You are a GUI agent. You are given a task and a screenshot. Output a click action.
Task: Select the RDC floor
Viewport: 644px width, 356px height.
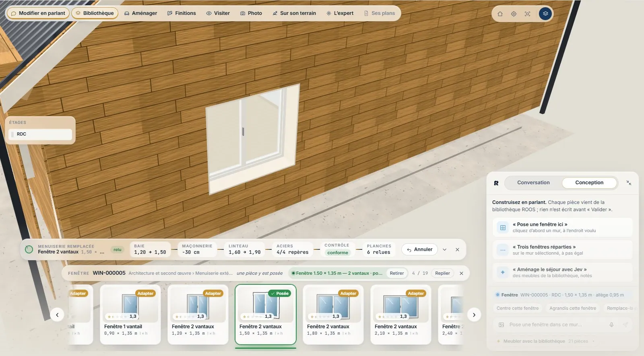tap(40, 134)
